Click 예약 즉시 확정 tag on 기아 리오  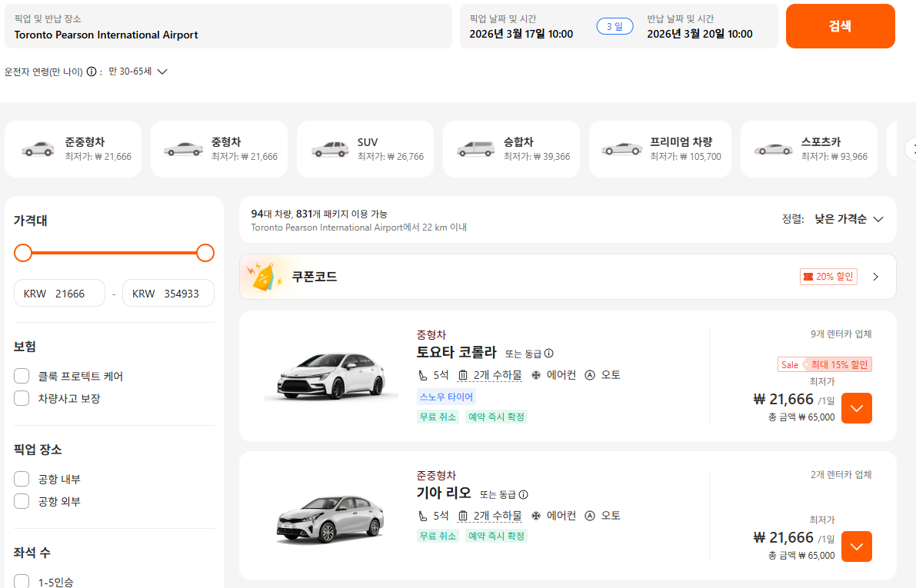point(497,536)
